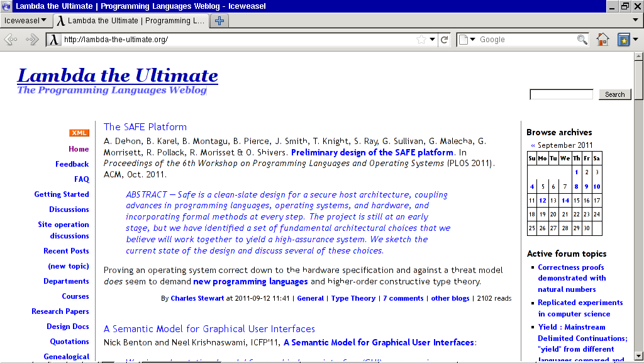Image resolution: width=644 pixels, height=363 pixels.
Task: Click the Home sidebar menu item
Action: click(x=79, y=149)
